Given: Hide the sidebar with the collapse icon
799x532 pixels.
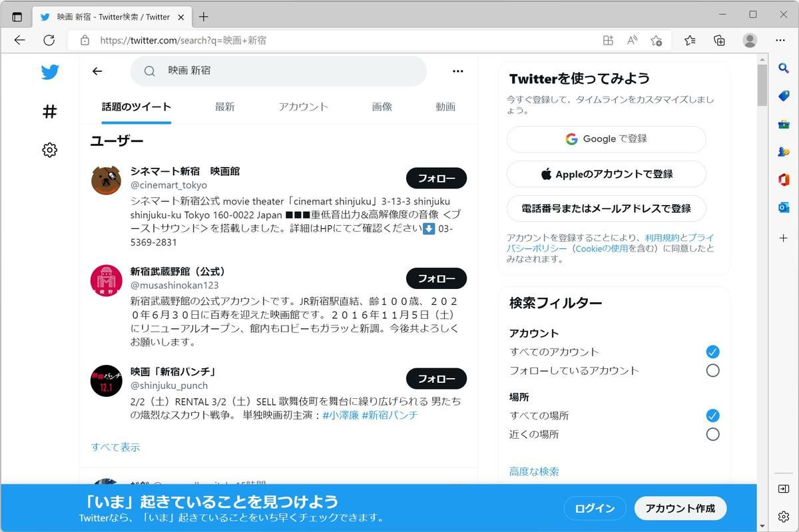Looking at the screenshot, I should [x=784, y=489].
